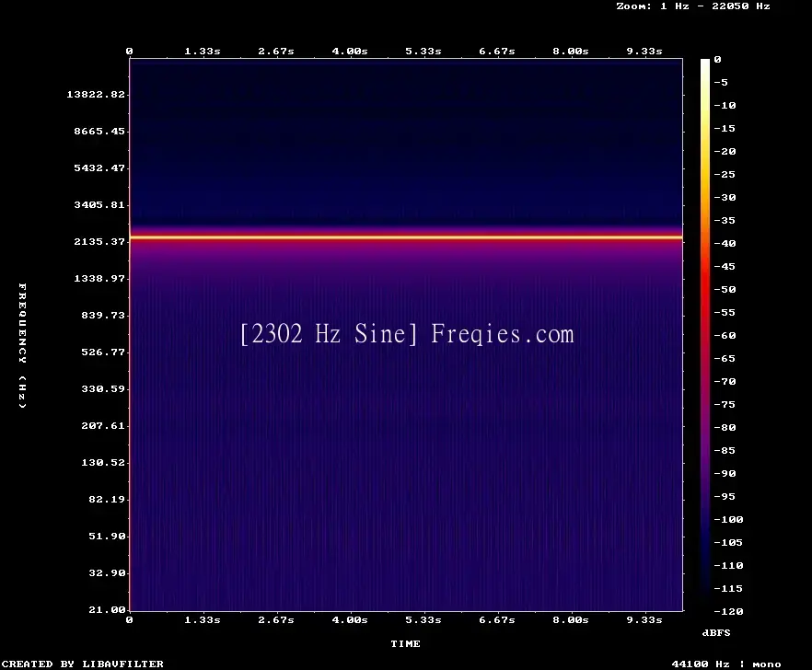This screenshot has width=812, height=670.
Task: Click the -90 dBFS scale label
Action: [725, 473]
